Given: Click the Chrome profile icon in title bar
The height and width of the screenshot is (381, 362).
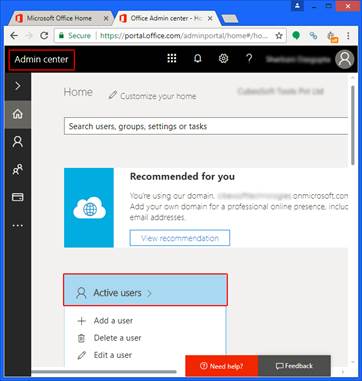Looking at the screenshot, I should [x=297, y=6].
